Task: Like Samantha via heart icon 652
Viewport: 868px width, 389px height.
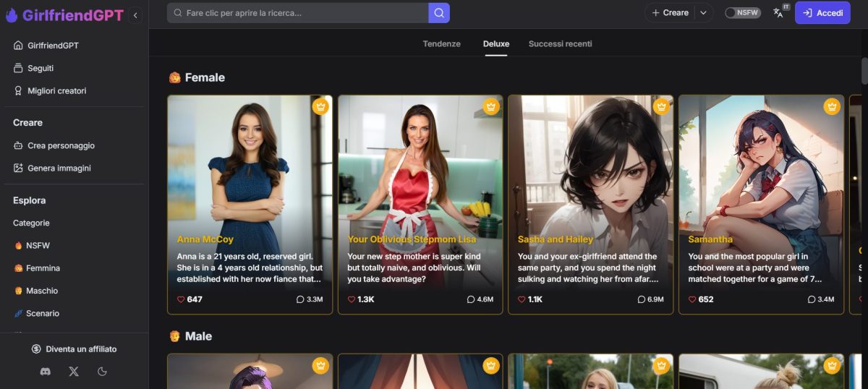Action: [693, 299]
